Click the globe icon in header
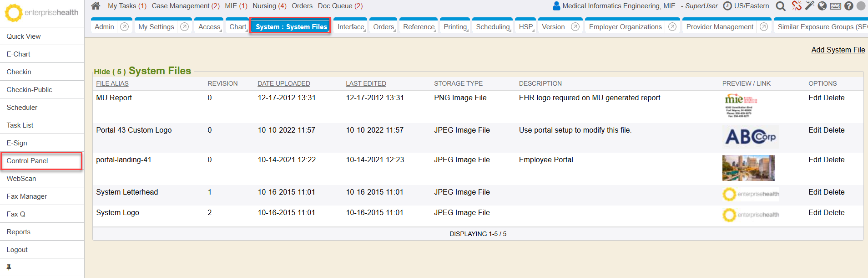The height and width of the screenshot is (278, 868). click(x=822, y=6)
